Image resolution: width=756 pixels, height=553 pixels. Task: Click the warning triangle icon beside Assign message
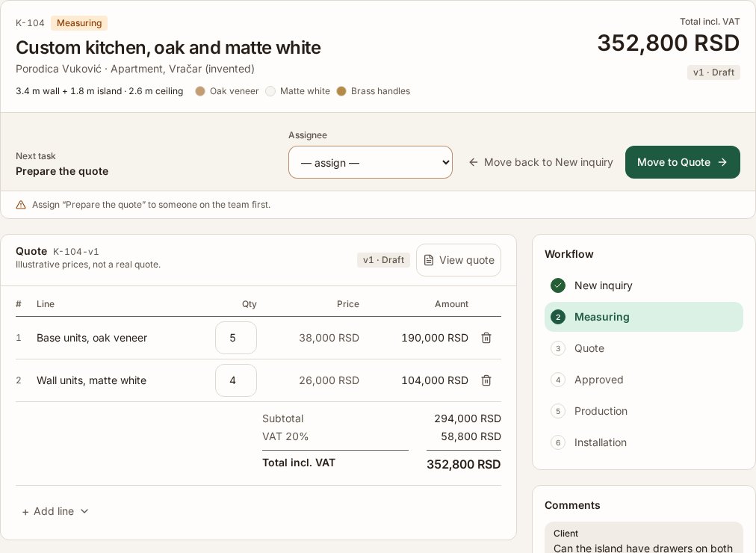click(x=21, y=205)
